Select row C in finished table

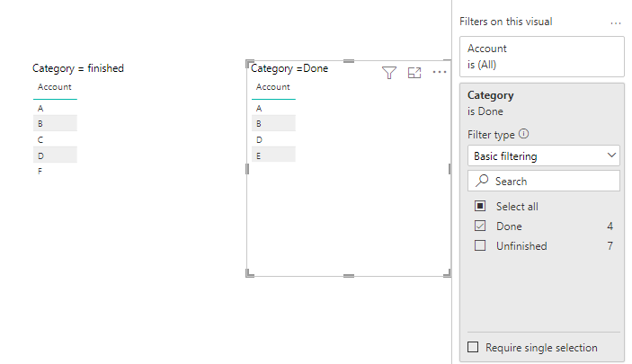55,139
